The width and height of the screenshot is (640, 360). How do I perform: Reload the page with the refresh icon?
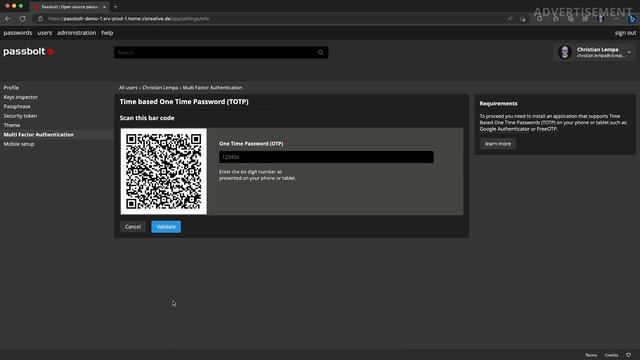pos(22,19)
